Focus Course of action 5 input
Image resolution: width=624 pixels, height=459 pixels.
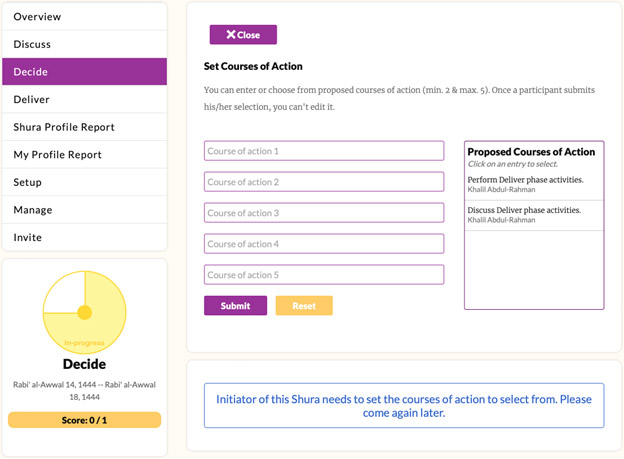pos(324,275)
